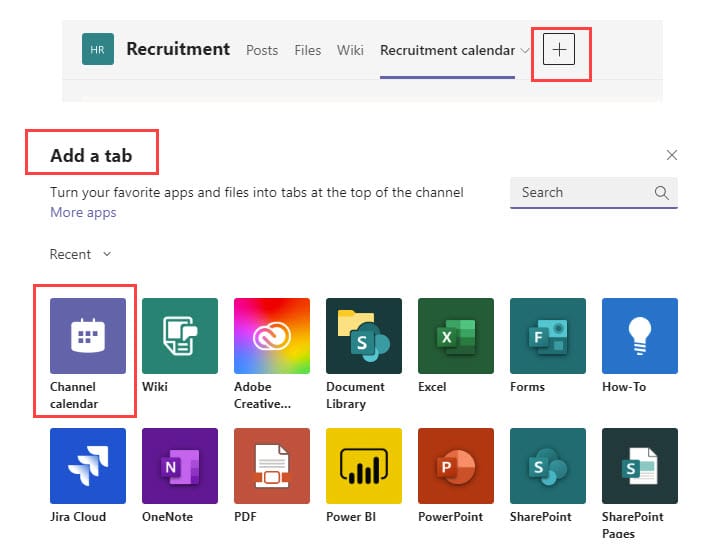The image size is (726, 558).
Task: Pick the Document Library app icon
Action: tap(364, 336)
